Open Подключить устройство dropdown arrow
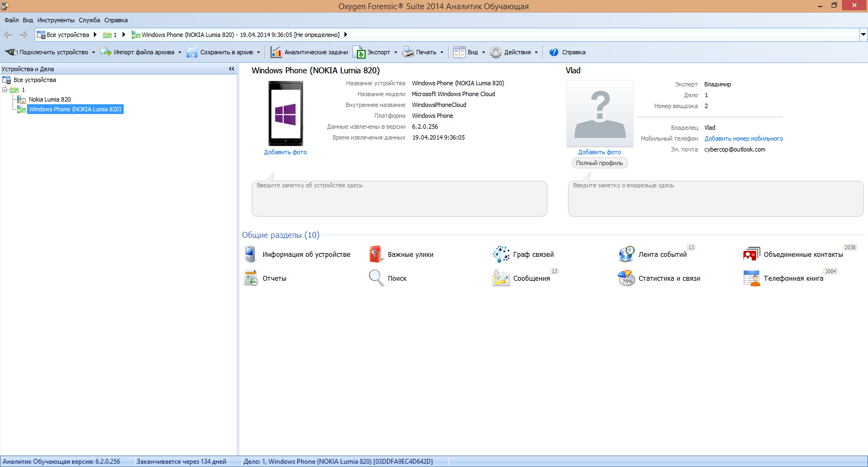Viewport: 868px width, 467px height. point(93,53)
